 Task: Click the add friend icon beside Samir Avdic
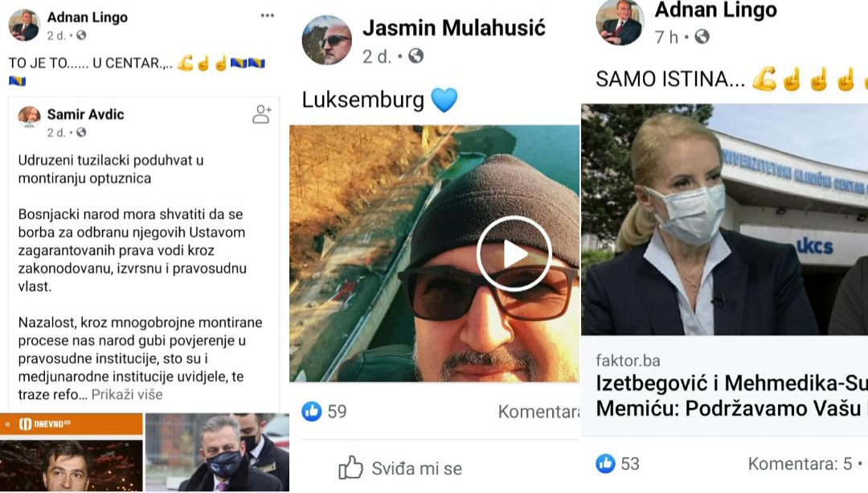tap(262, 114)
